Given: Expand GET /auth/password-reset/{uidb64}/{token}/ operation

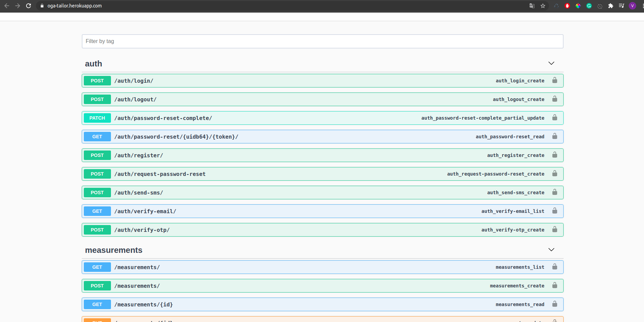Looking at the screenshot, I should coord(322,137).
